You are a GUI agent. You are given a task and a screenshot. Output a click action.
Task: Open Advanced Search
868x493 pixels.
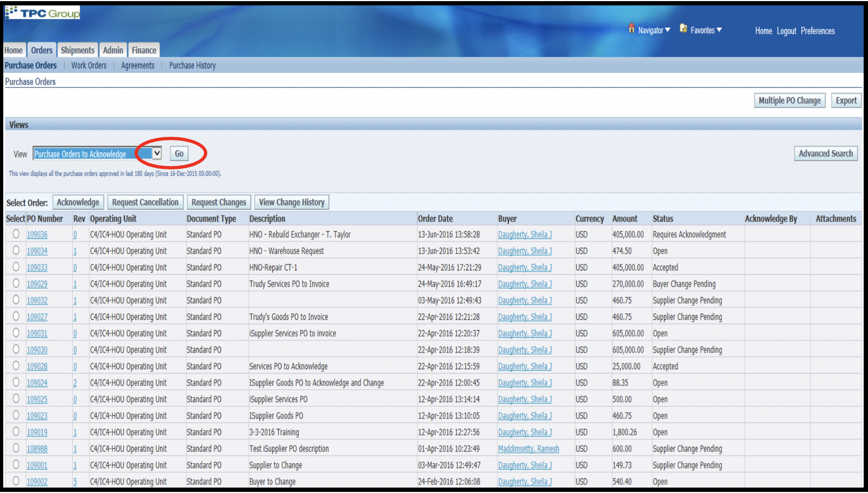pos(826,154)
